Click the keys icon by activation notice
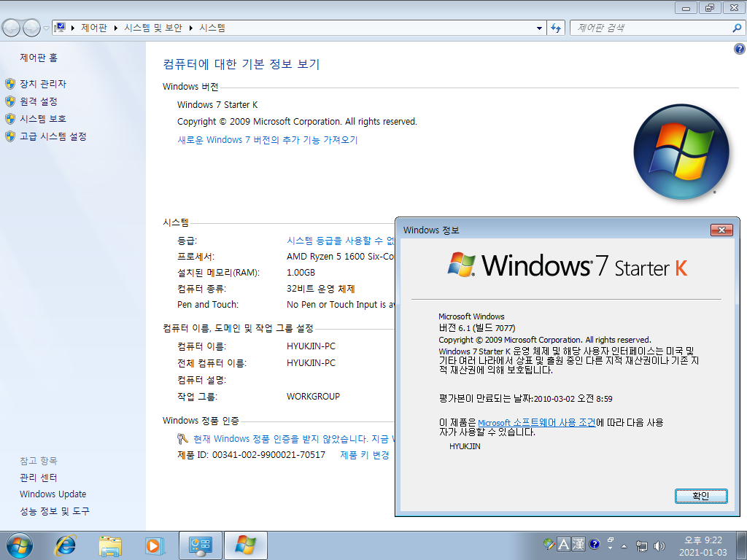Screen dimensions: 747x560 tap(182, 438)
